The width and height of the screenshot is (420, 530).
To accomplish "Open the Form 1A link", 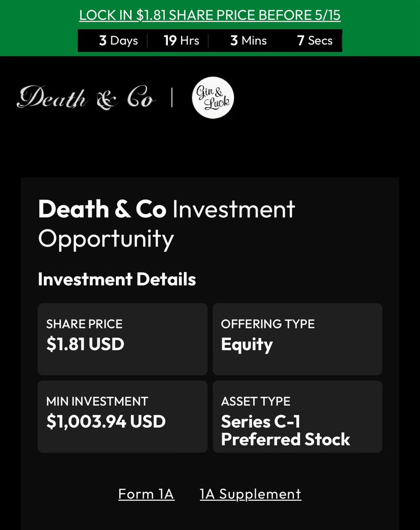I will tap(146, 494).
